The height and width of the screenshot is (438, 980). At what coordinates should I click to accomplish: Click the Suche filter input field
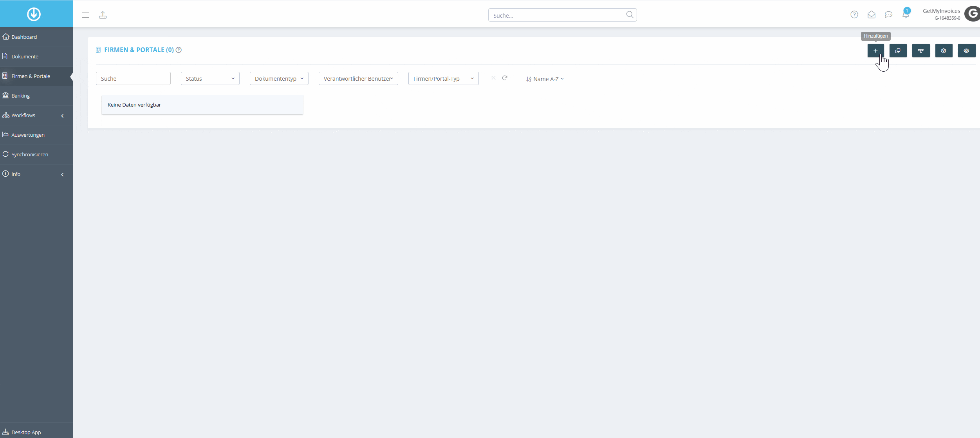(x=133, y=78)
